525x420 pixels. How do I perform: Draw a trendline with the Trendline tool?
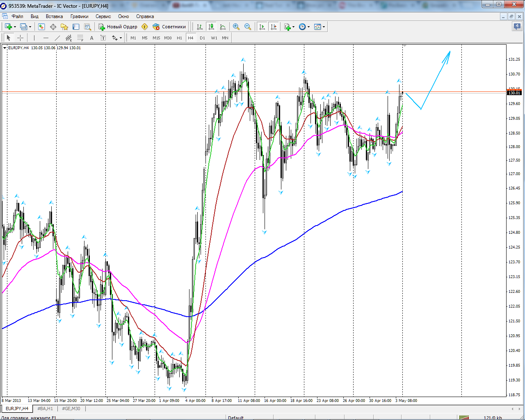pos(57,38)
